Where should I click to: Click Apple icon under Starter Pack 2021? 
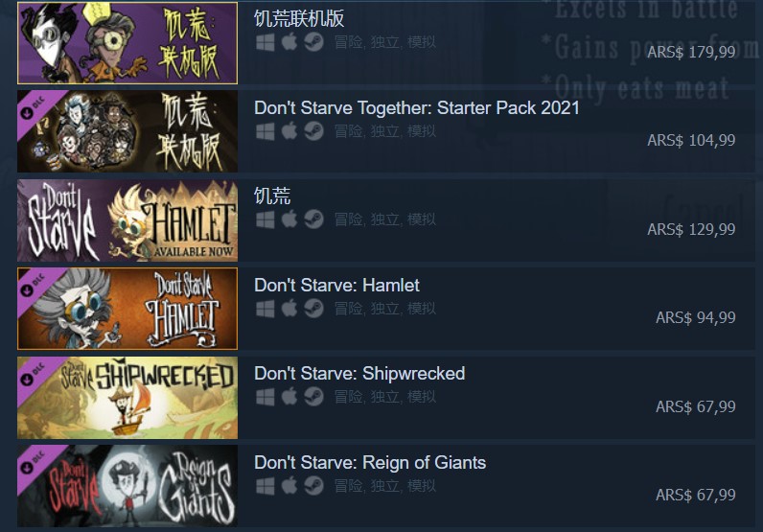pos(289,131)
